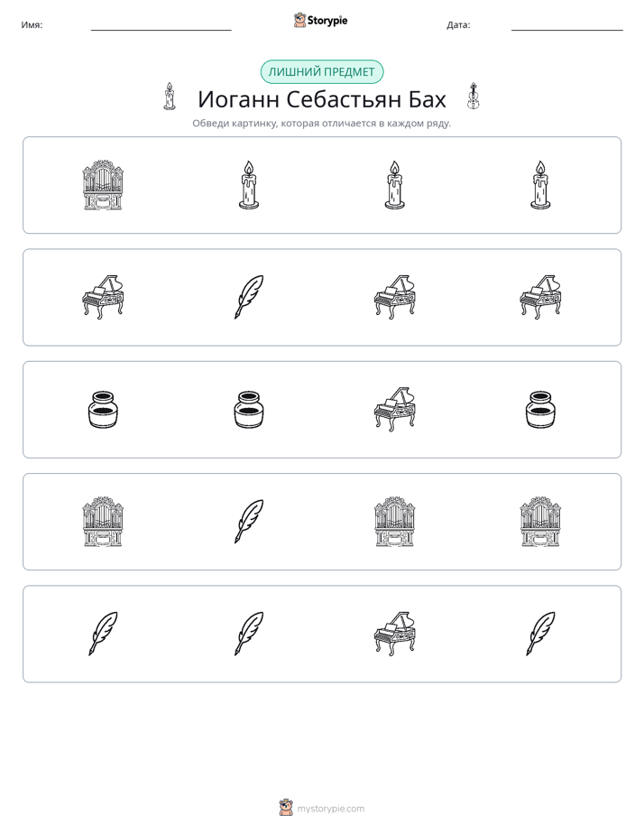Viewport: 644px width, 834px height.
Task: Click the footer bear icon beside mystorypie.com
Action: (287, 808)
